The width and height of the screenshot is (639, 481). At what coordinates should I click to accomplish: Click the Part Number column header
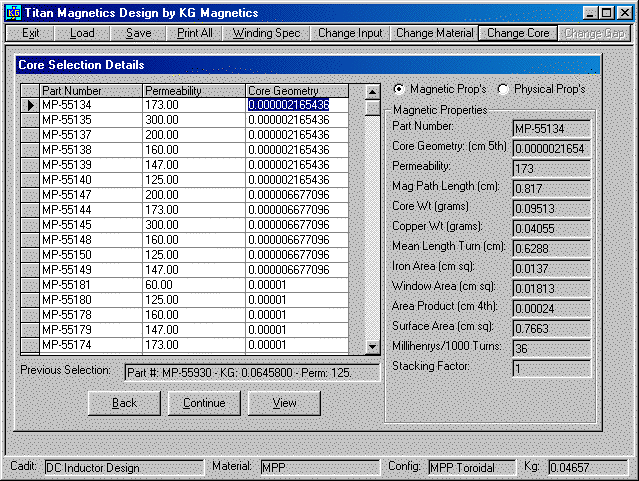91,90
